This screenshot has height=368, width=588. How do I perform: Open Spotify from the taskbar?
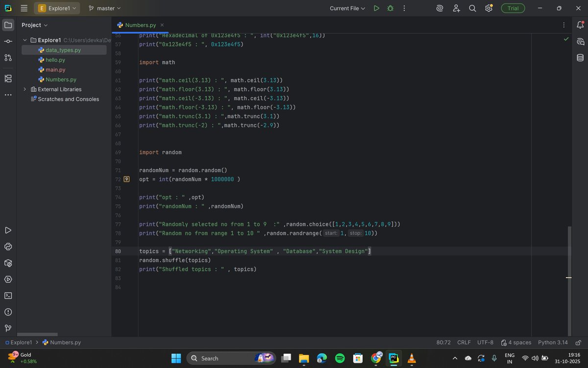pyautogui.click(x=340, y=358)
